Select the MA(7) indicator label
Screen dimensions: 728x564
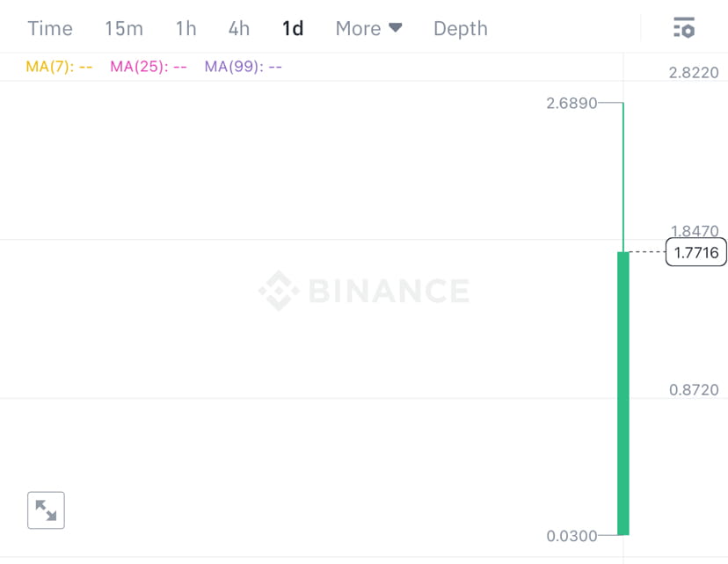[59, 66]
